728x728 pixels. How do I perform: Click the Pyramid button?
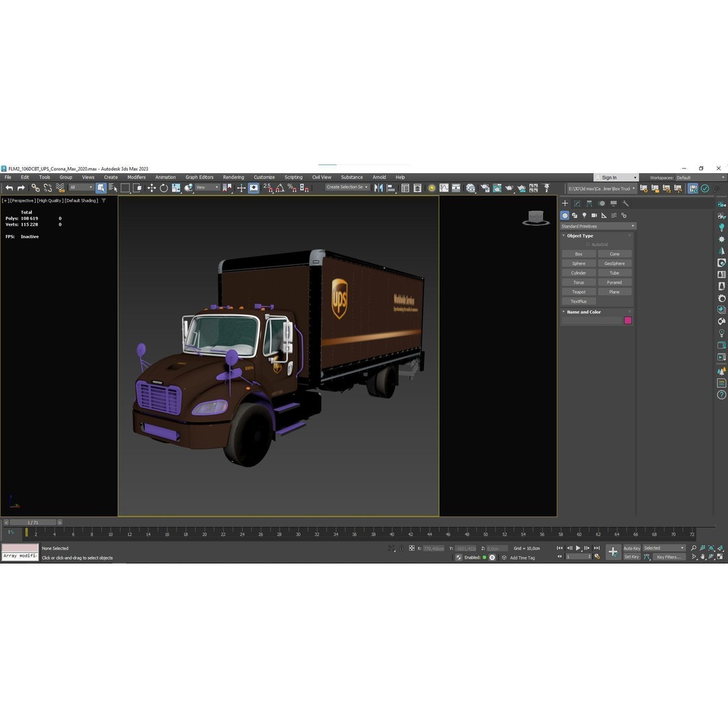615,282
